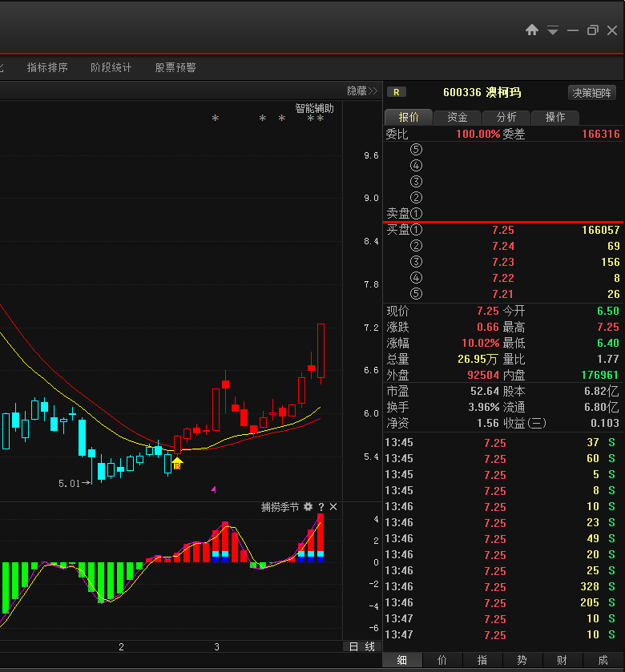The height and width of the screenshot is (672, 625).
Task: Switch to the 价 bottom tab
Action: [442, 660]
